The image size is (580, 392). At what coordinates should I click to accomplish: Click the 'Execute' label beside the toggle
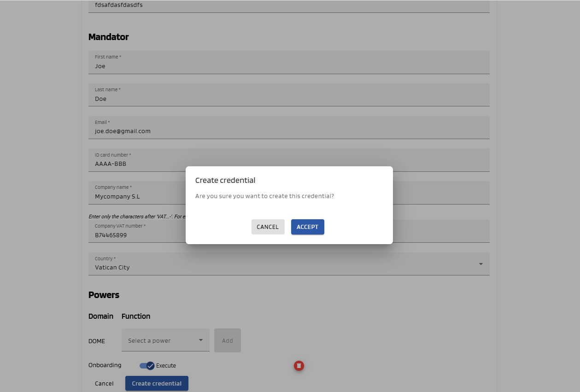click(x=166, y=366)
